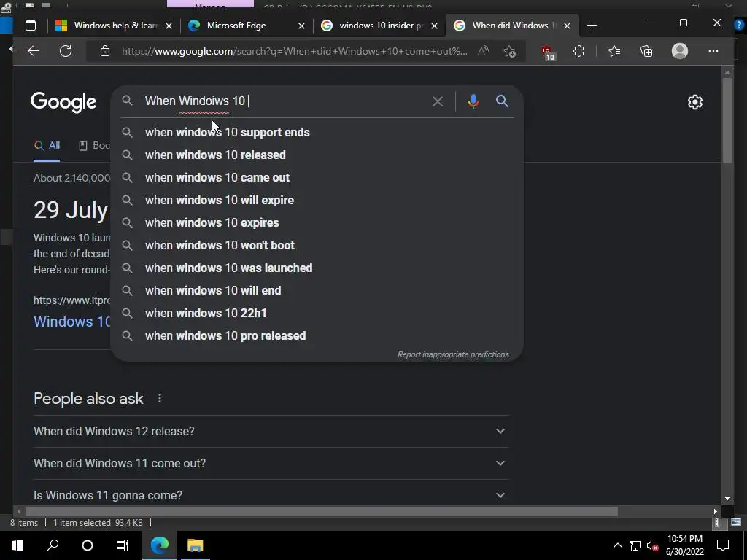This screenshot has height=560, width=747.
Task: Open Google quick settings gear
Action: pyautogui.click(x=695, y=102)
